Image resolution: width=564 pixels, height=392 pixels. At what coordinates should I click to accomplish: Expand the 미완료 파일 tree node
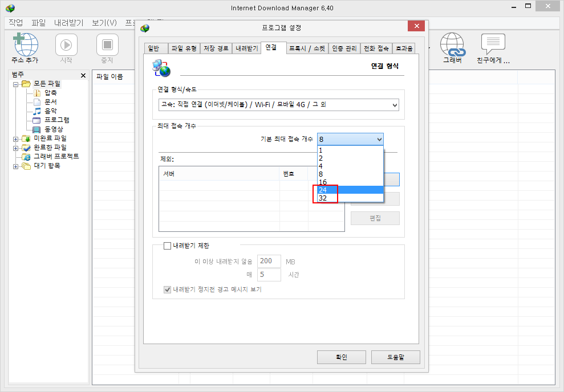(x=15, y=139)
